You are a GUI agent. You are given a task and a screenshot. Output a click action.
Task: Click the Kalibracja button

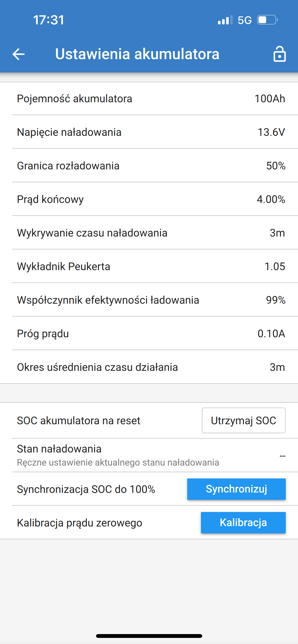click(243, 523)
